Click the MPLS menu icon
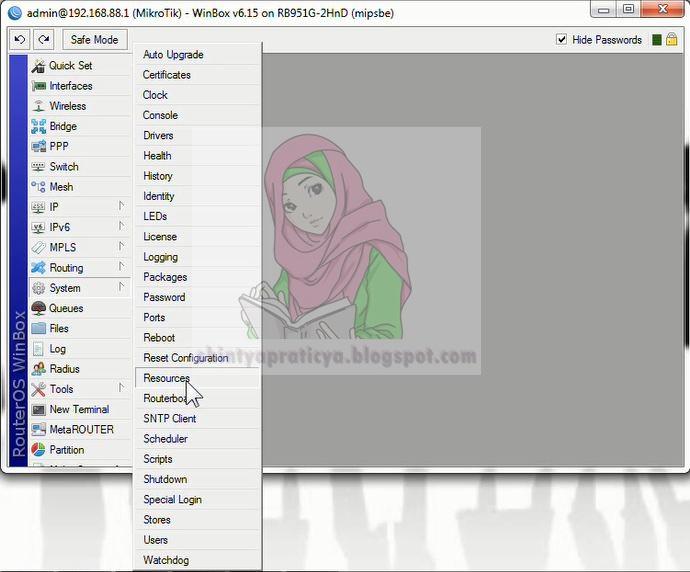This screenshot has height=572, width=690. click(38, 247)
